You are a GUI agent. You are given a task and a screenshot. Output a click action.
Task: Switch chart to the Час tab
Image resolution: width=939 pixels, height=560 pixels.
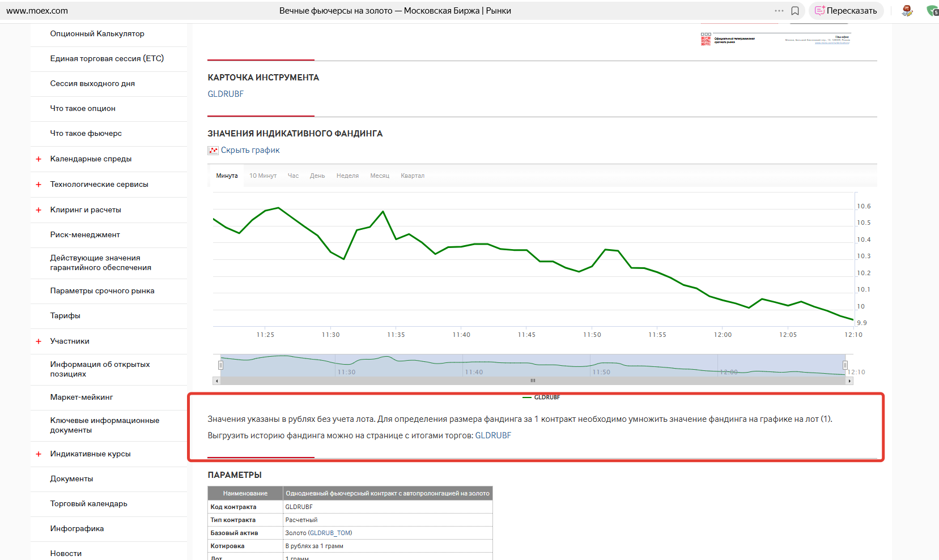tap(293, 176)
